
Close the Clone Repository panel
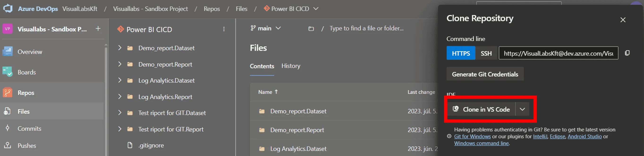[x=623, y=20]
